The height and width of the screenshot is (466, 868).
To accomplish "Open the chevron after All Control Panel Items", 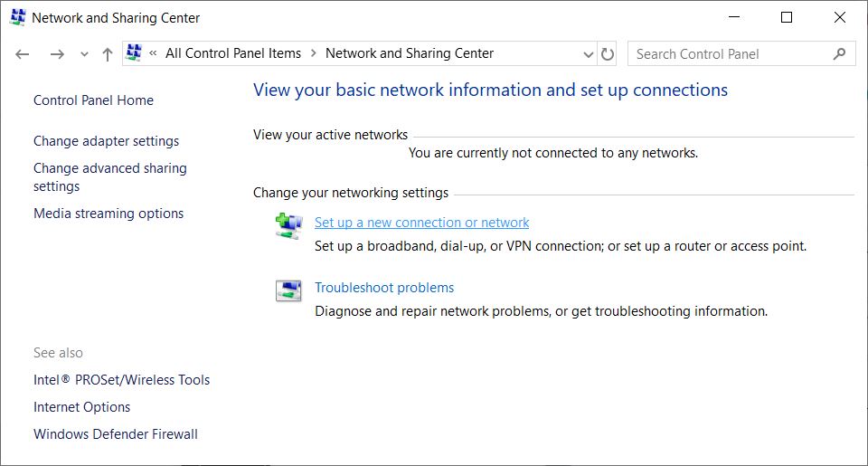I will click(x=314, y=53).
